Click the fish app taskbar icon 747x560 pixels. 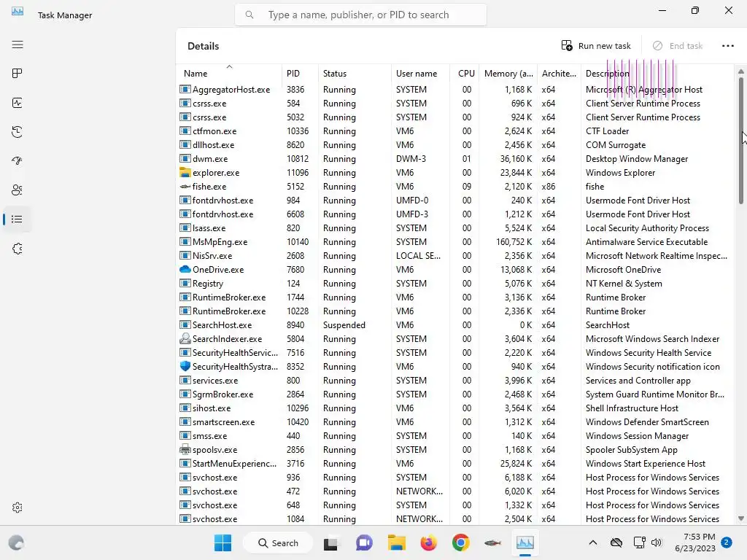point(492,542)
